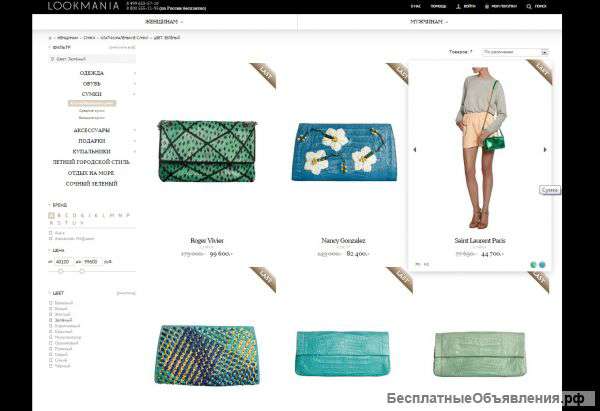Open the МУЖЧИНАМ dropdown menu

tap(429, 22)
